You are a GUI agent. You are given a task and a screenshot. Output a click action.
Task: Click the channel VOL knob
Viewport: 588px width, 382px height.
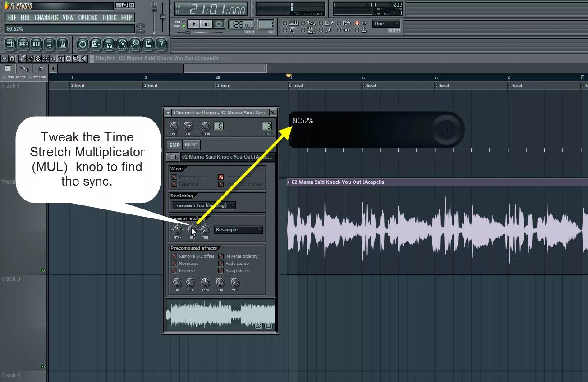pos(188,126)
